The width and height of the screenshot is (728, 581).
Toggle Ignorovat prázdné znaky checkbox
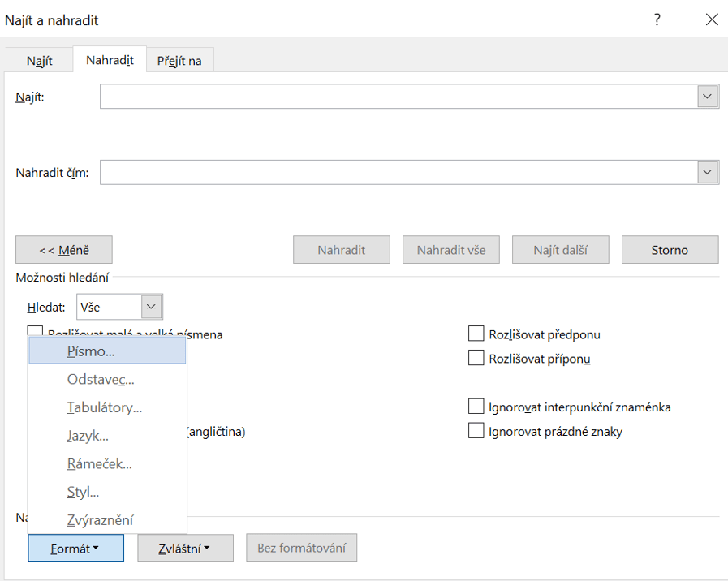tap(476, 431)
